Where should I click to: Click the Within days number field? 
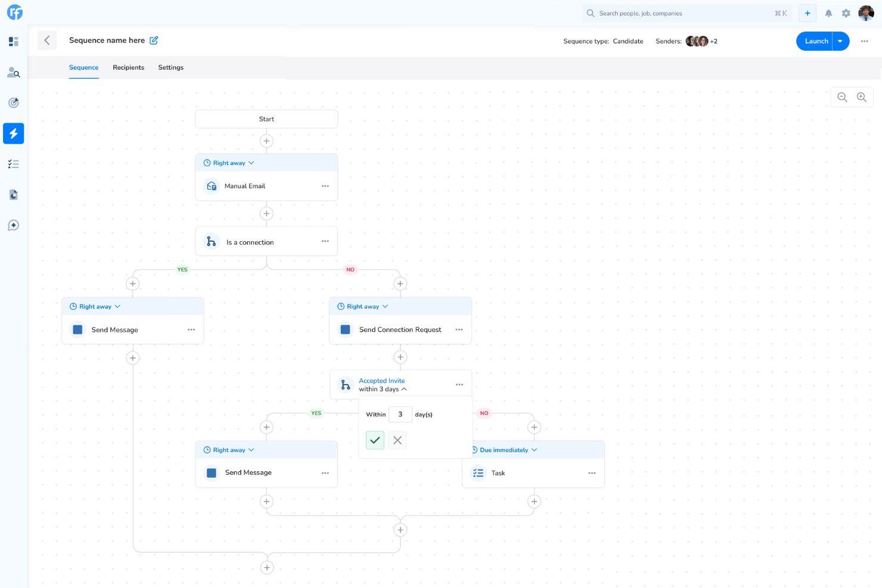400,414
